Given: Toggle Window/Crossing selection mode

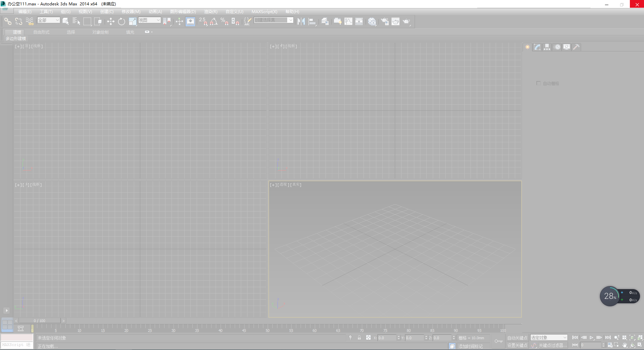Looking at the screenshot, I should 98,22.
